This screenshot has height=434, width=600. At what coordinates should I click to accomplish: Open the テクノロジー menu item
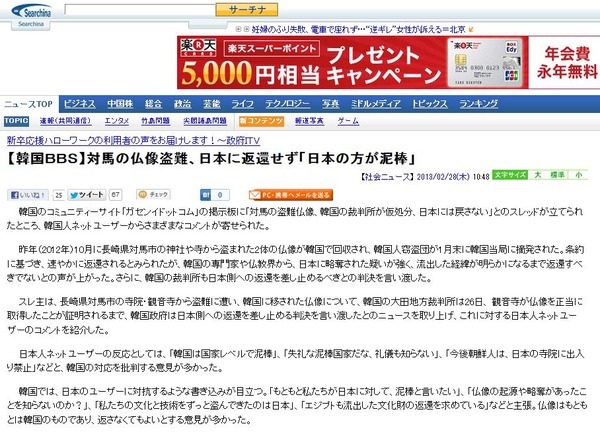[287, 104]
